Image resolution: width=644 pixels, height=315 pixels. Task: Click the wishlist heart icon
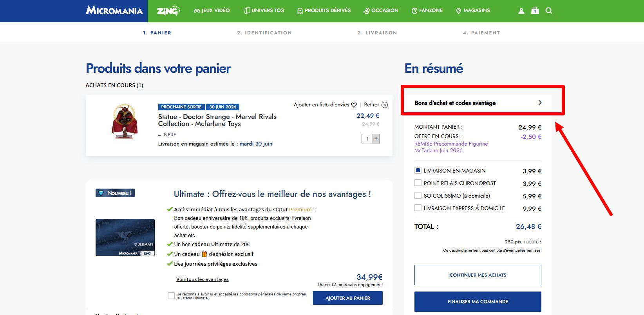354,105
